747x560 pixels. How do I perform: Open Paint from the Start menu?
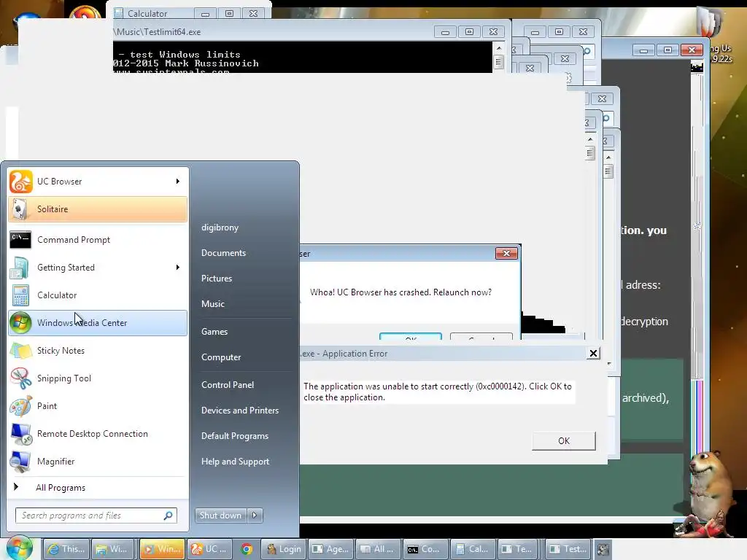coord(98,405)
